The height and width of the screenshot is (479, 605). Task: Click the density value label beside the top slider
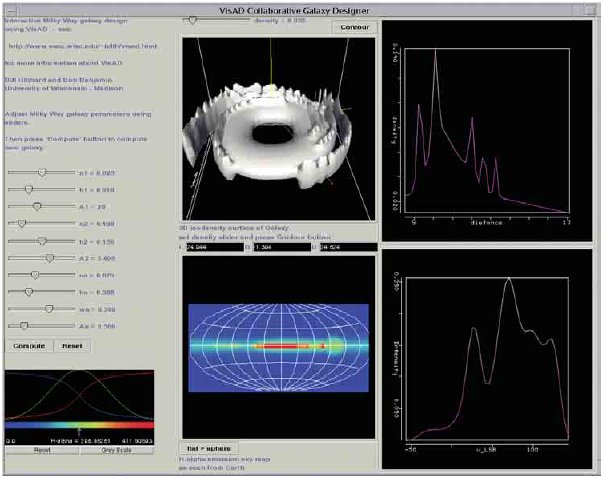[x=280, y=20]
